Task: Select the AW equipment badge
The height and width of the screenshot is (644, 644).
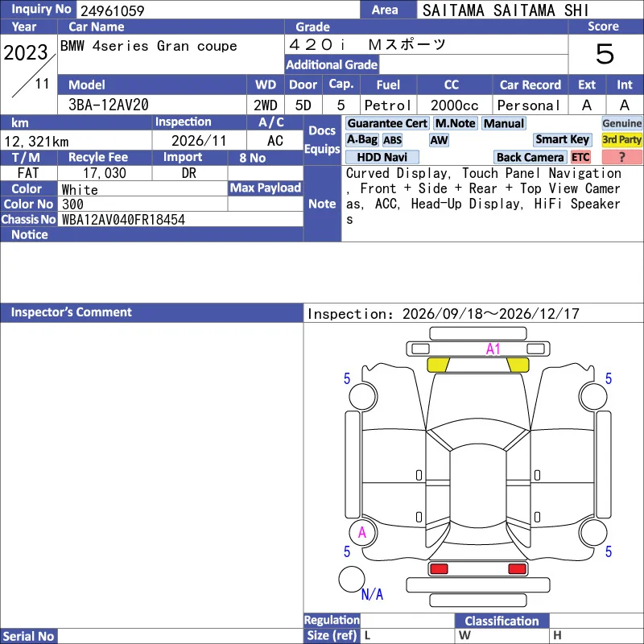Action: coord(439,140)
